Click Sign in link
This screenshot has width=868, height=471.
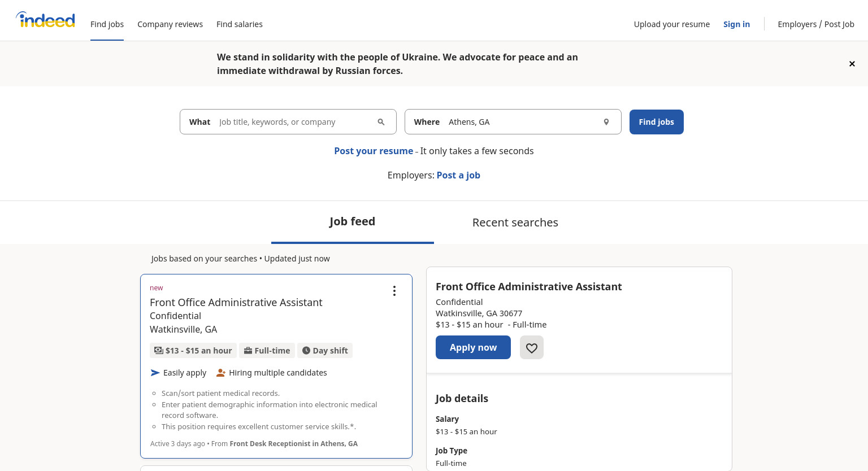click(x=736, y=24)
